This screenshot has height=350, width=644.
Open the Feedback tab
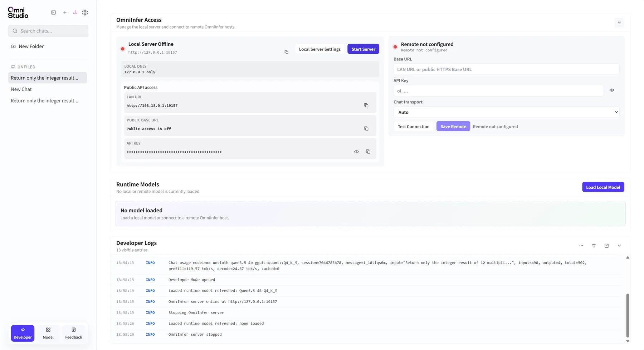pos(74,333)
